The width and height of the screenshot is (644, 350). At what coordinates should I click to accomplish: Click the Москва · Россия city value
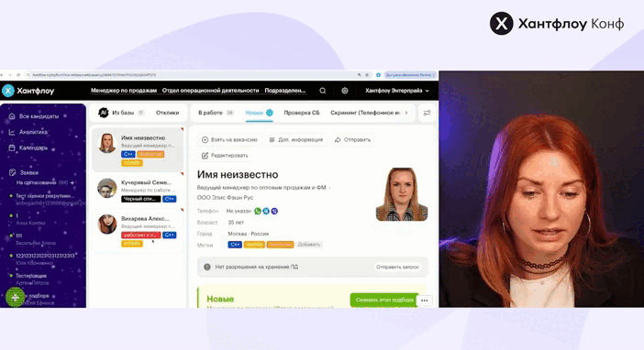[x=248, y=234]
